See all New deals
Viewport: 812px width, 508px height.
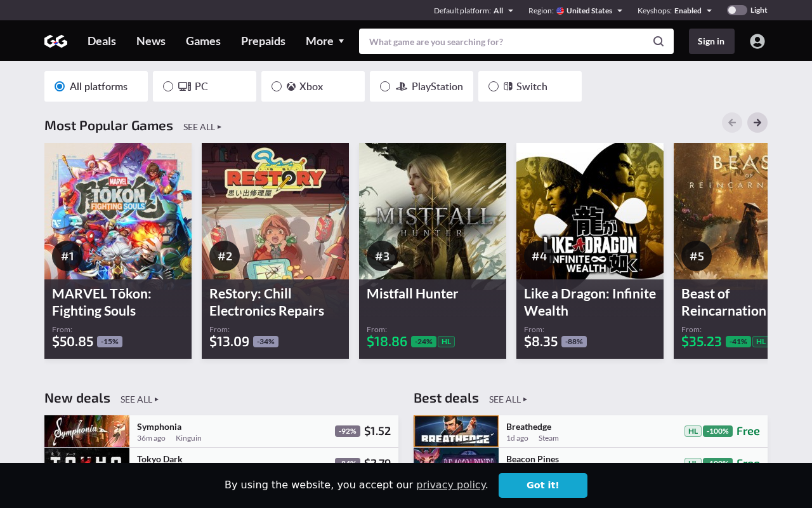(140, 399)
